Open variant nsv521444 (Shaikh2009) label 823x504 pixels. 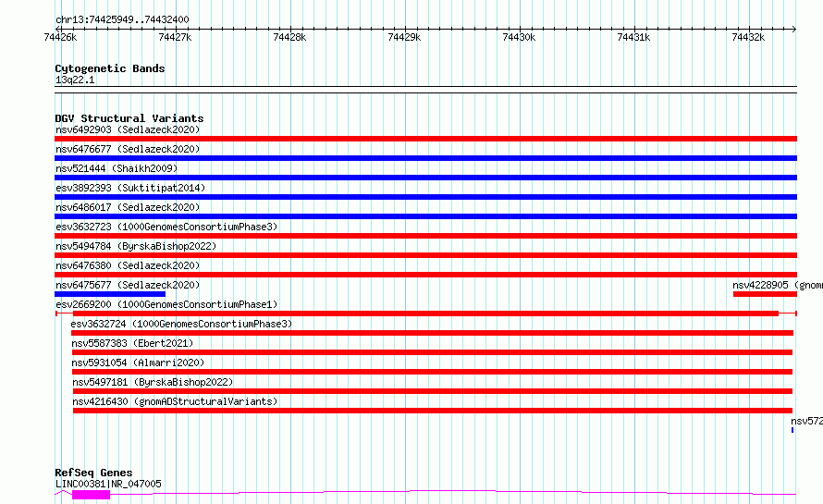pyautogui.click(x=117, y=168)
